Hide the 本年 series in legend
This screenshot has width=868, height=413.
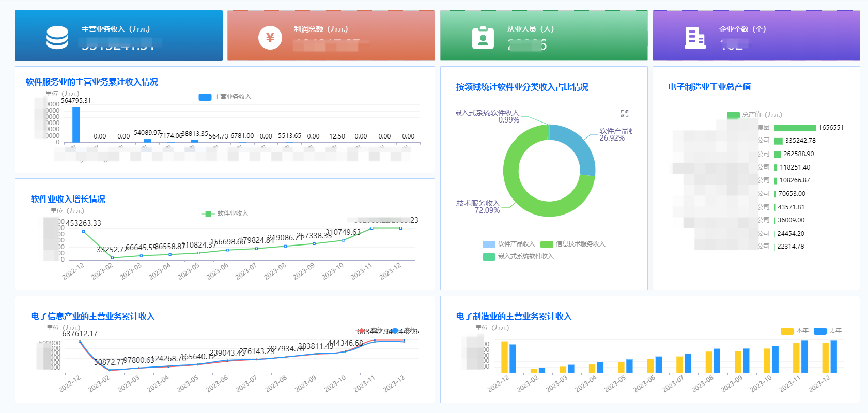(794, 331)
